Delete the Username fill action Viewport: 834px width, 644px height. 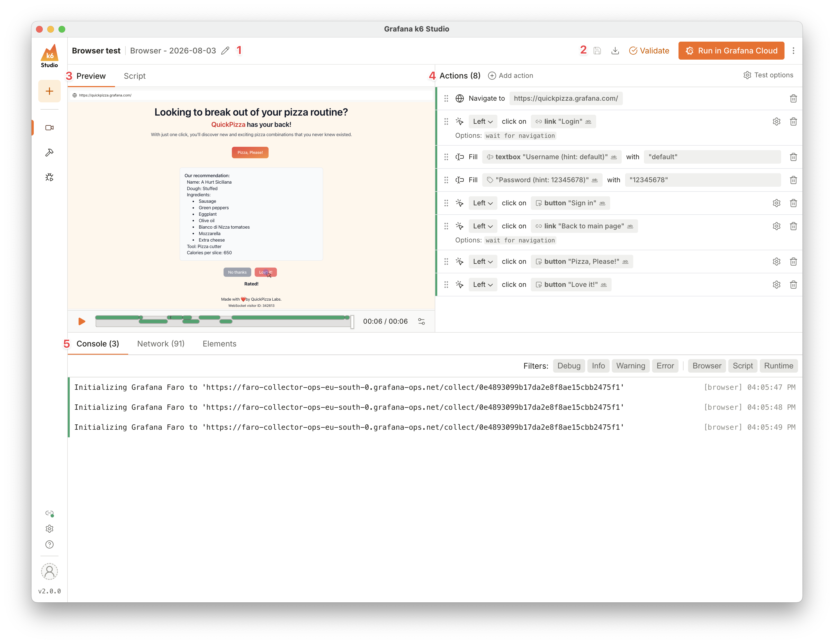click(x=793, y=157)
